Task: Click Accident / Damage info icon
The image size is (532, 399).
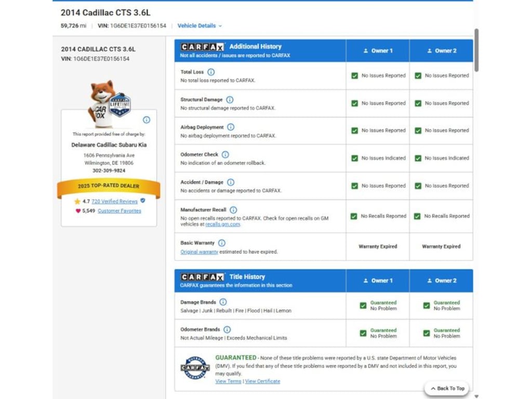Action: click(x=231, y=182)
